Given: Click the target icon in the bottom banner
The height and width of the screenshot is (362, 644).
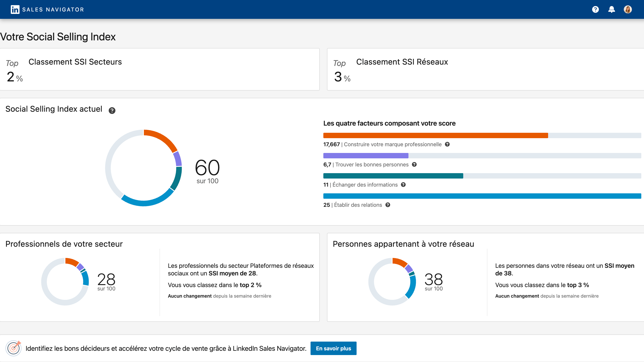Looking at the screenshot, I should (x=14, y=348).
